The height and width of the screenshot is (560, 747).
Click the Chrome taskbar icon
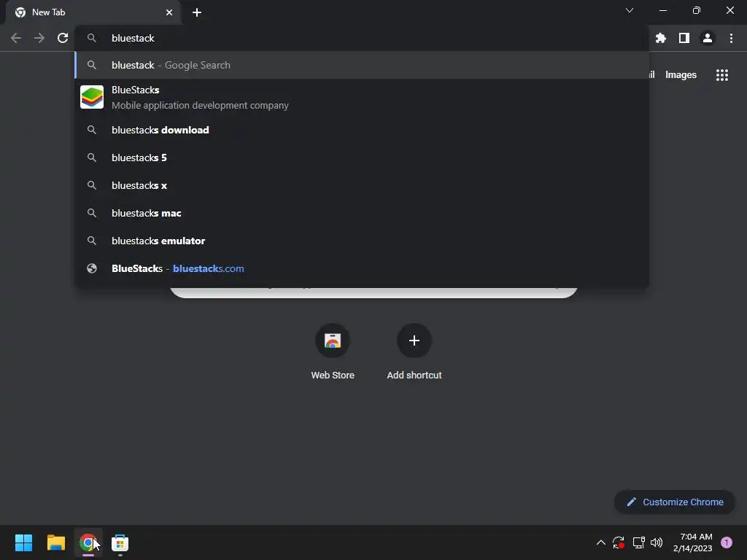88,542
